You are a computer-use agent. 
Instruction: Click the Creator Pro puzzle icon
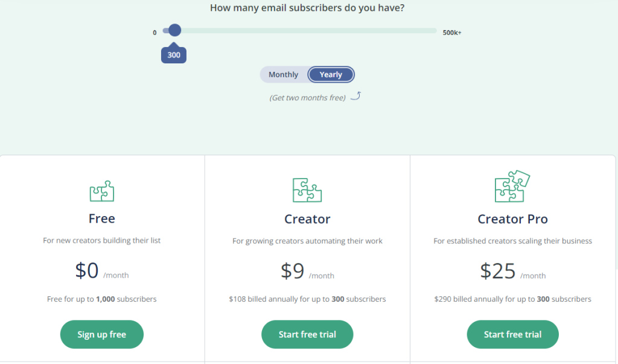512,186
